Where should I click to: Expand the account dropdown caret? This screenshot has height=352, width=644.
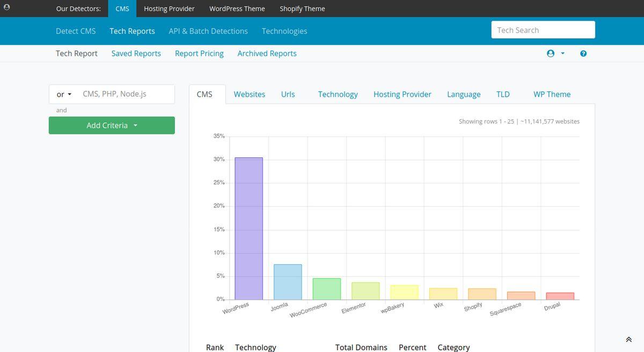click(x=562, y=54)
